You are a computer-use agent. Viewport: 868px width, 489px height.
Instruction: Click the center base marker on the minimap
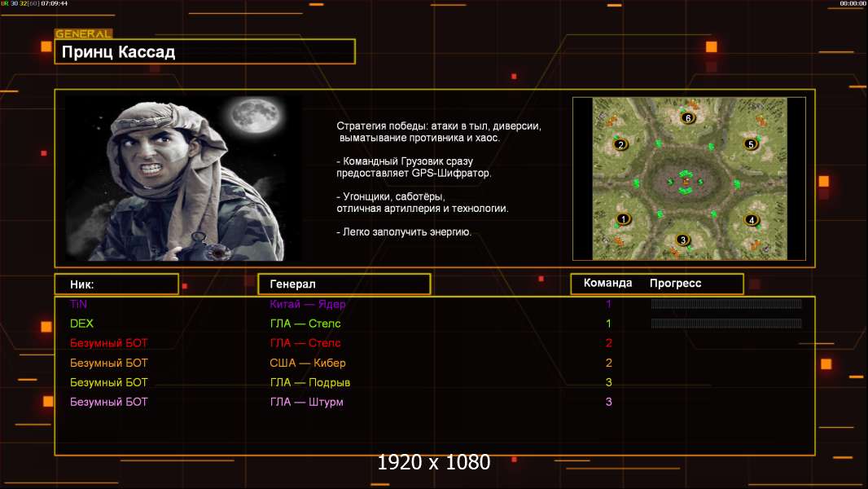point(686,179)
